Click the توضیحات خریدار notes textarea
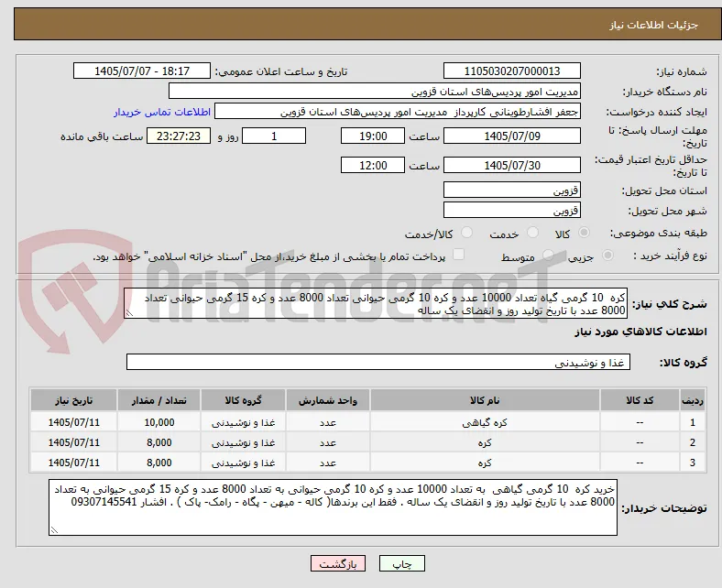This screenshot has height=588, width=722. click(333, 507)
